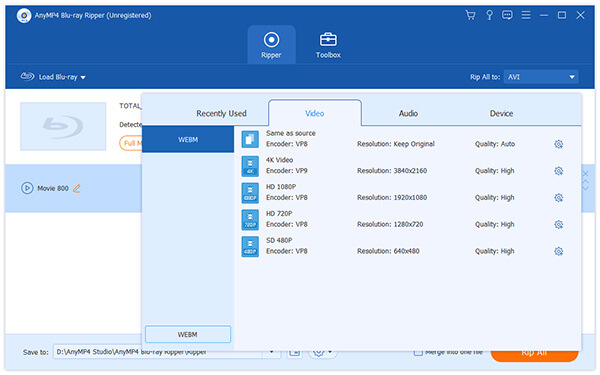600x375 pixels.
Task: Click Resolution: 640x480 text
Action: click(x=388, y=251)
